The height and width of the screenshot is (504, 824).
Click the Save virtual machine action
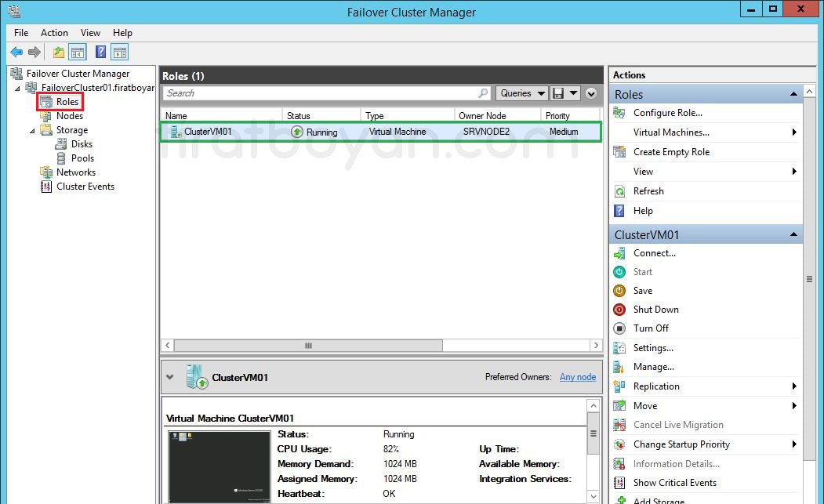pos(643,291)
